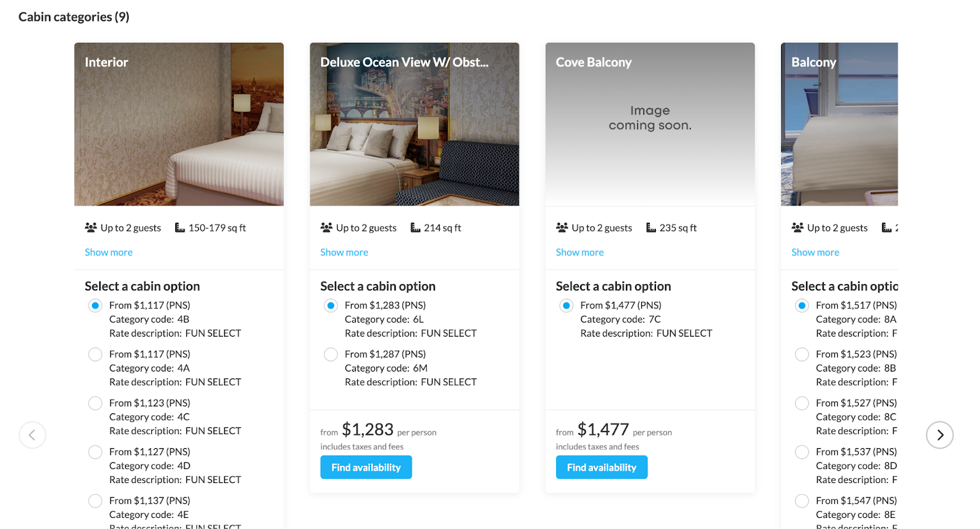Image resolution: width=980 pixels, height=529 pixels.
Task: Click the area ruler icon beside 235 sq ft
Action: (x=651, y=228)
